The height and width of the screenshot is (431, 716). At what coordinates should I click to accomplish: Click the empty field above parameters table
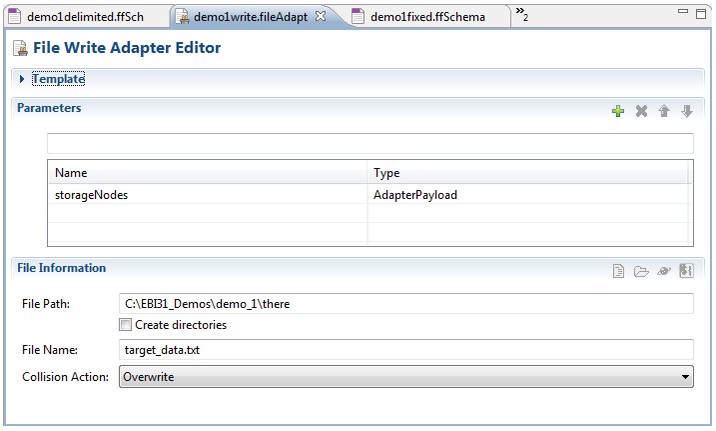point(370,143)
